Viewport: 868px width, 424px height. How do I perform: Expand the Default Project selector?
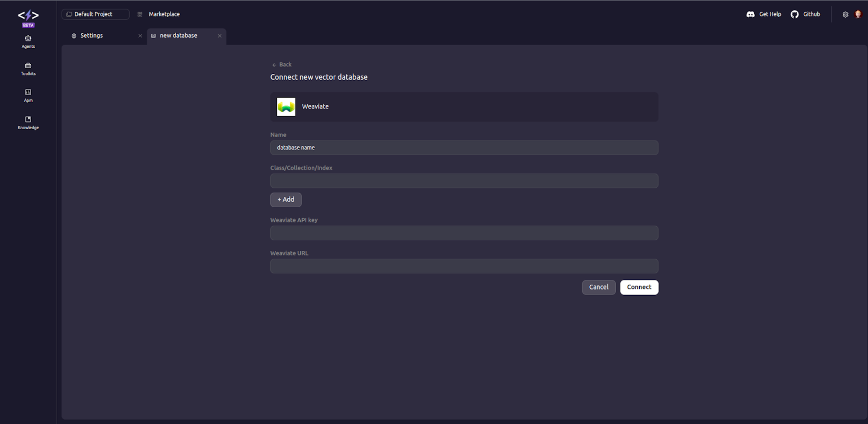pyautogui.click(x=95, y=14)
